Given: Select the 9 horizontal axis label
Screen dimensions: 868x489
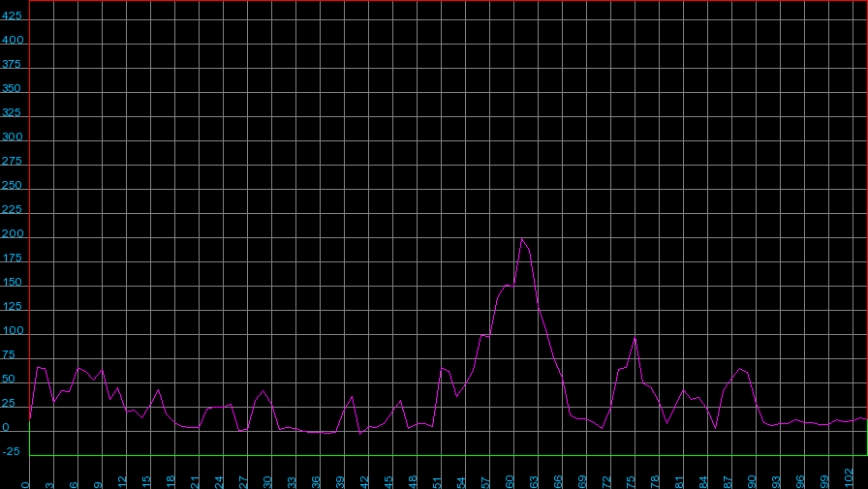Looking at the screenshot, I should click(x=98, y=485).
